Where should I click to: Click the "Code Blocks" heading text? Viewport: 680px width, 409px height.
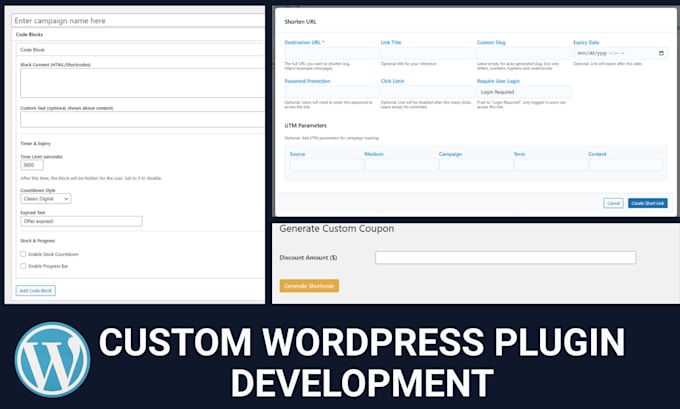[29, 34]
